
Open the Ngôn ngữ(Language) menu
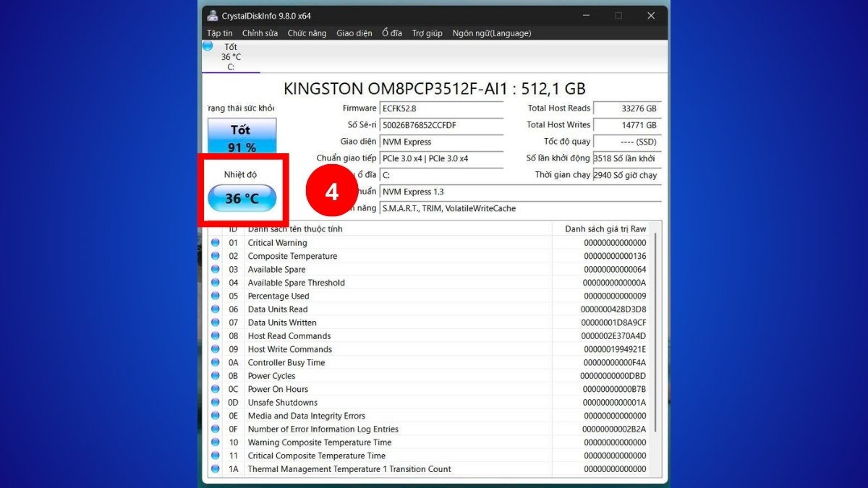click(x=492, y=33)
